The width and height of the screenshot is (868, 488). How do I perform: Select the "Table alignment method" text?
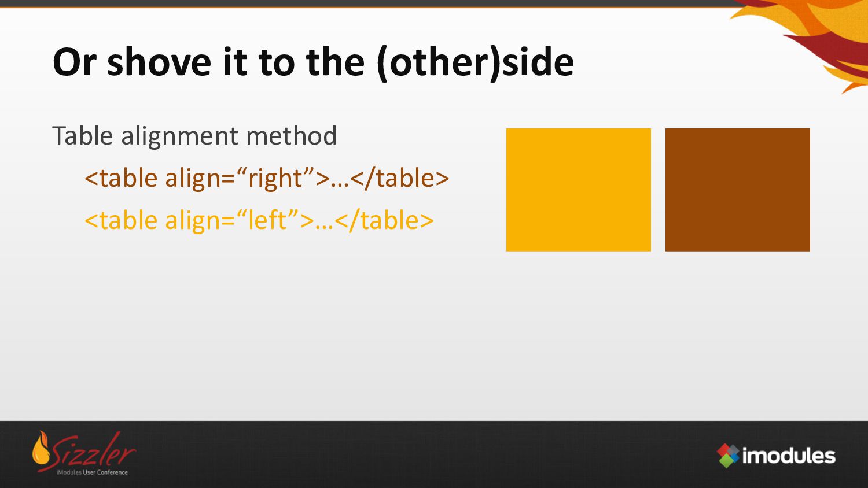[x=194, y=136]
